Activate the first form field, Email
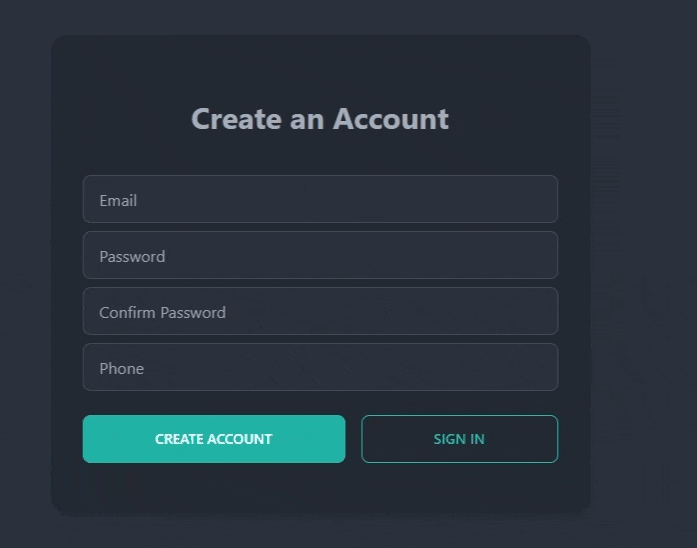Image resolution: width=697 pixels, height=548 pixels. 320,199
